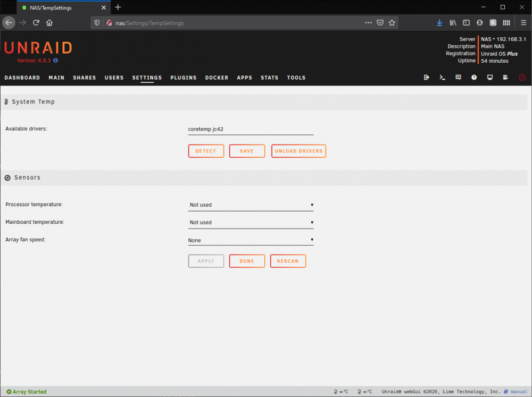This screenshot has width=532, height=397.
Task: Click the Unload Drivers button
Action: point(298,151)
